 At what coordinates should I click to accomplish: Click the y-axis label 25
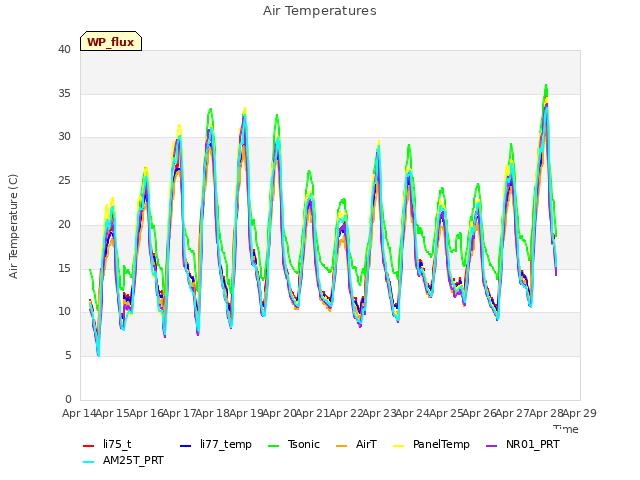pyautogui.click(x=64, y=180)
